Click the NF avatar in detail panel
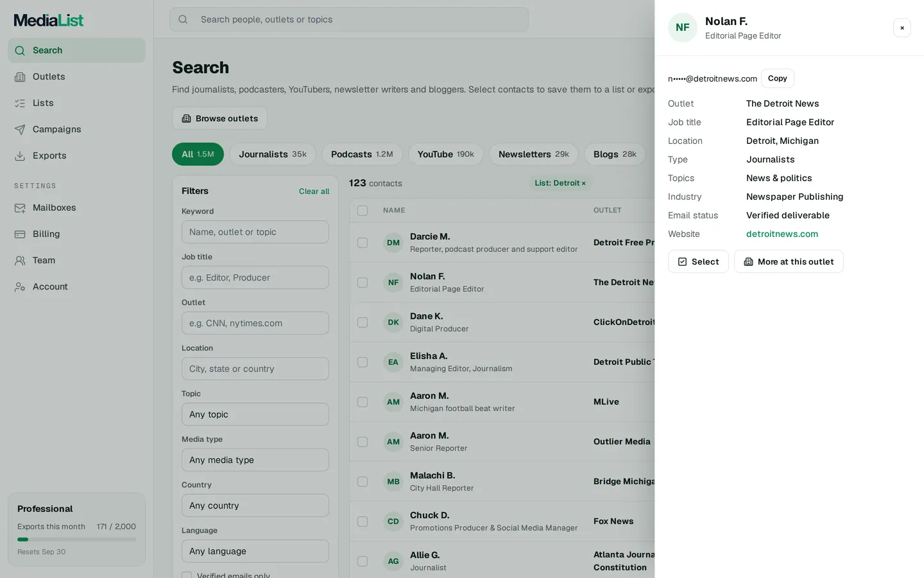 click(683, 28)
